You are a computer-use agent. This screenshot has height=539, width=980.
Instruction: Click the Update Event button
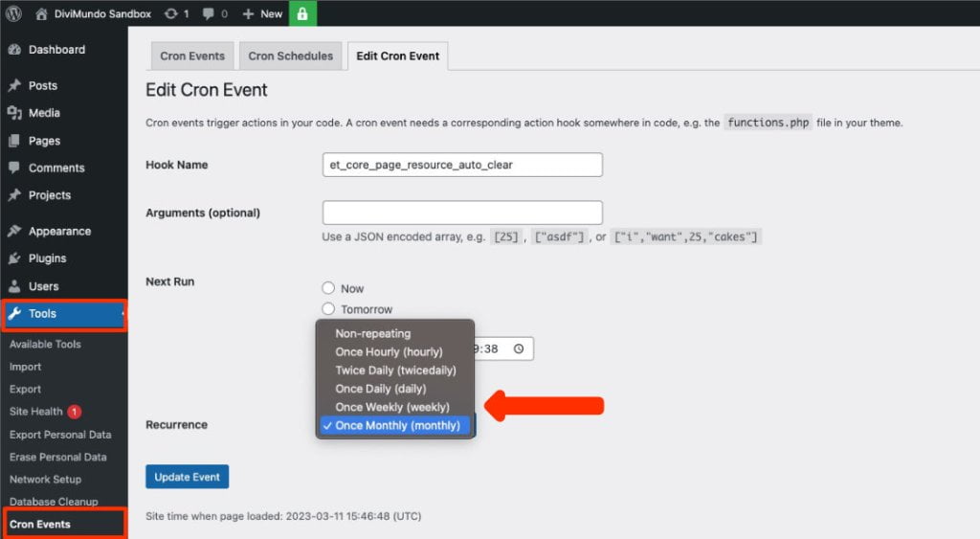click(x=187, y=477)
